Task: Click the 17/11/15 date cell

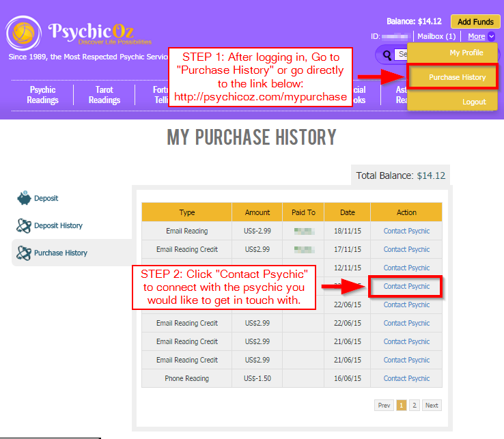Action: click(347, 249)
